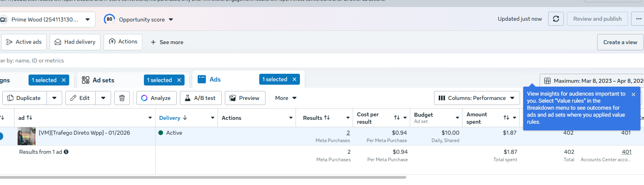Click the A/B test button

pyautogui.click(x=201, y=98)
